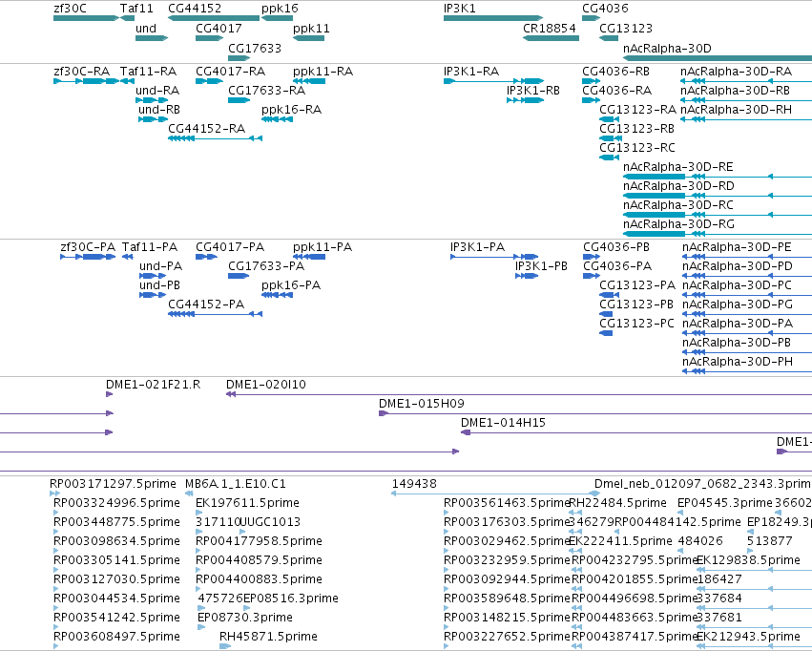Click the zf30C-PA protein label
Image resolution: width=812 pixels, height=651 pixels.
coord(88,247)
